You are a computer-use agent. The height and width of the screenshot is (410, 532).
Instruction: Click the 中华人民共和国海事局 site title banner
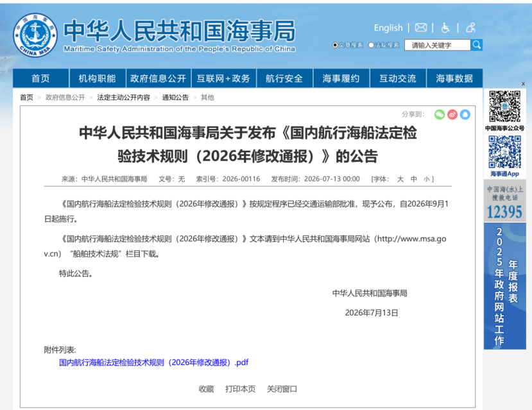click(x=180, y=35)
